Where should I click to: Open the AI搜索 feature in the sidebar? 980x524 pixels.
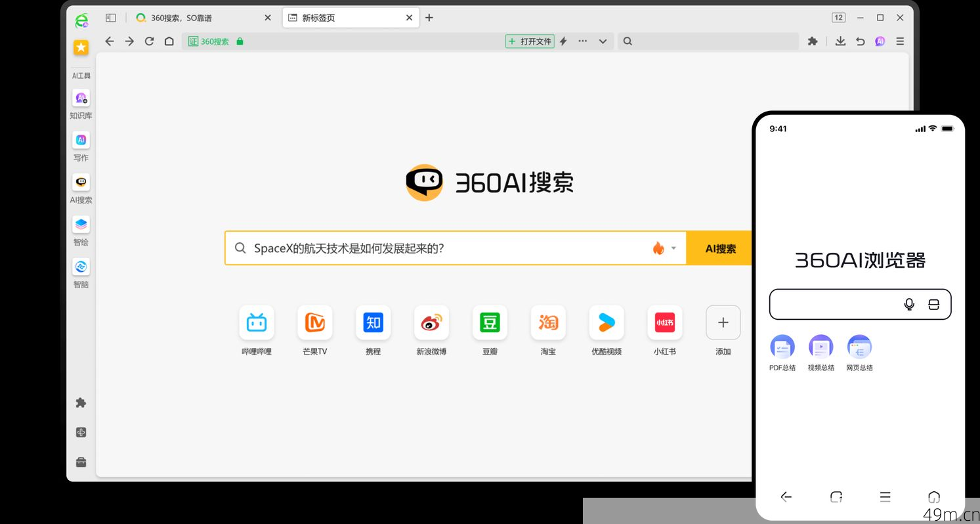pyautogui.click(x=81, y=182)
